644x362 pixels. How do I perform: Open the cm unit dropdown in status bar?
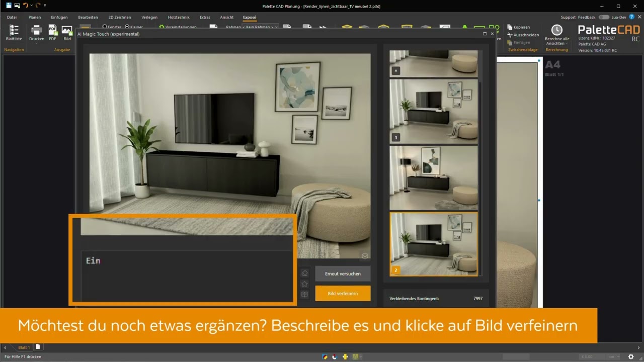614,356
